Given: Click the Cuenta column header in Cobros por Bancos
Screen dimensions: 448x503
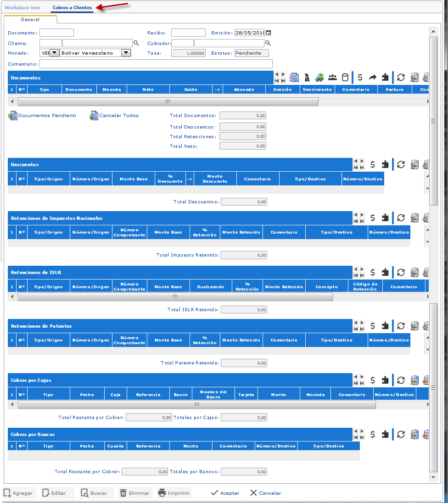Looking at the screenshot, I should (x=116, y=446).
